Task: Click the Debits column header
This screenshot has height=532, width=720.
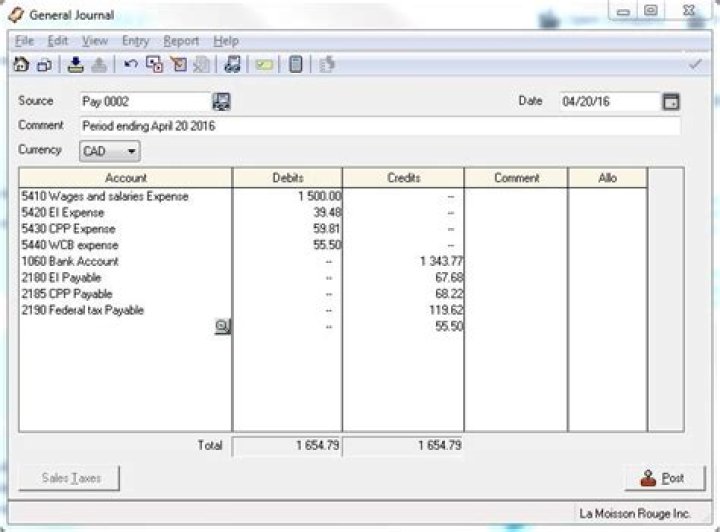Action: [x=288, y=178]
